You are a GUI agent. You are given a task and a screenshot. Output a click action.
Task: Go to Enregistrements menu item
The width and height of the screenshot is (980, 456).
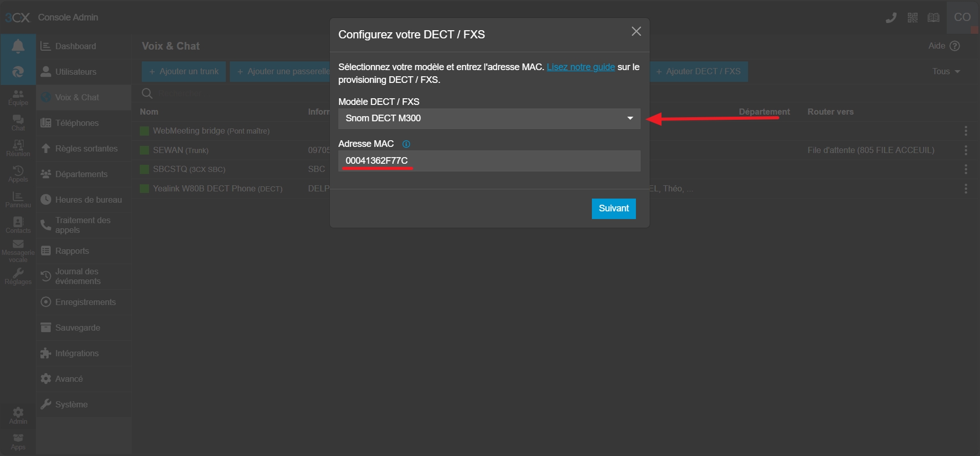[83, 302]
